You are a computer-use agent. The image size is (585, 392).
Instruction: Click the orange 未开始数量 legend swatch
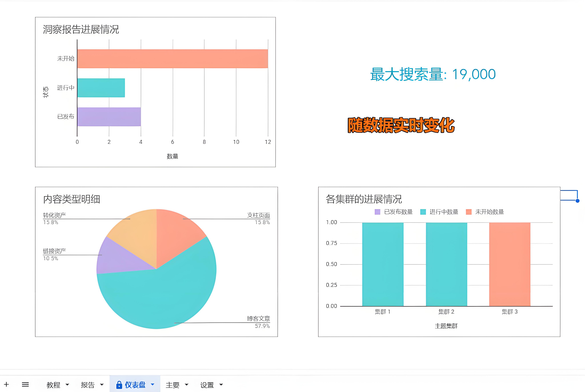click(469, 212)
